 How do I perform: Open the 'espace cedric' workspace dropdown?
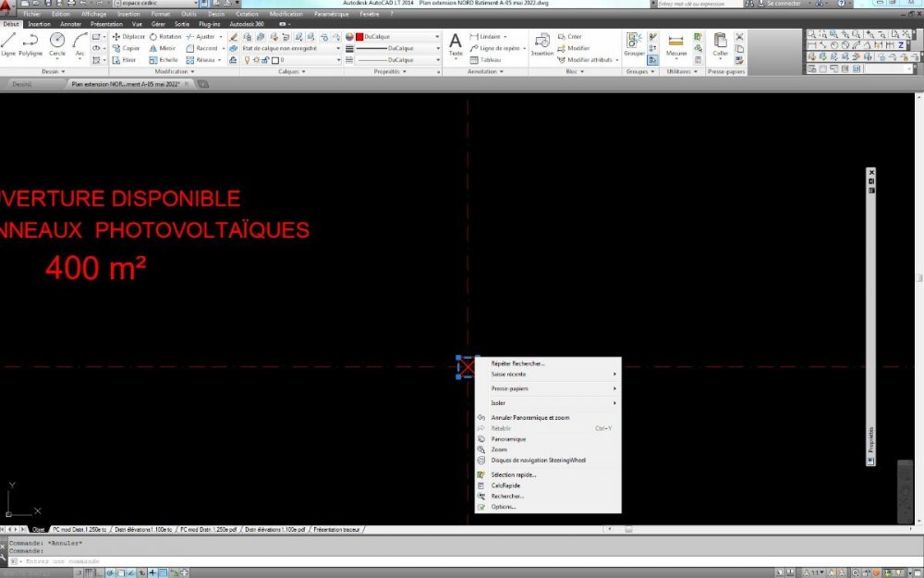coord(156,4)
